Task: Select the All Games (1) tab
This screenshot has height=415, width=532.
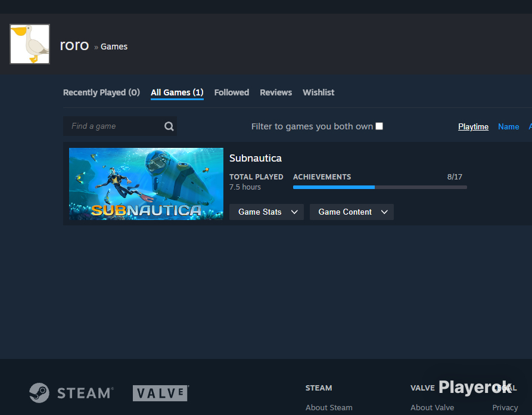Action: pos(177,92)
